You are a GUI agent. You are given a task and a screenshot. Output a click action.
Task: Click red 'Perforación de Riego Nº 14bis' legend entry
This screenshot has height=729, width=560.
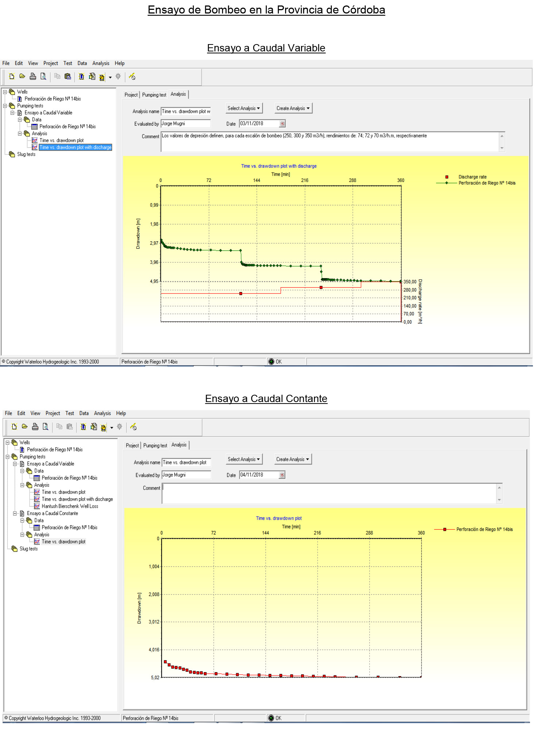[x=473, y=529]
